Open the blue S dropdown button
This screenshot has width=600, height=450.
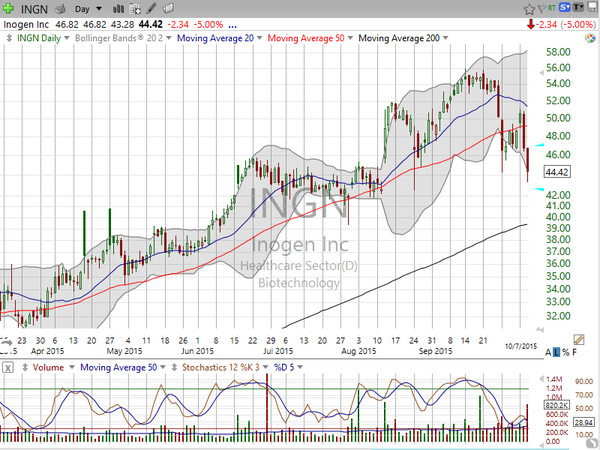(564, 7)
